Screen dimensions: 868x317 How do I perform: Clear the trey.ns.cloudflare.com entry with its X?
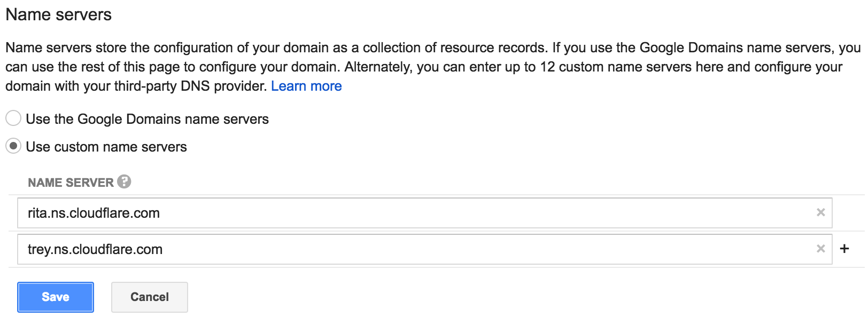(821, 249)
